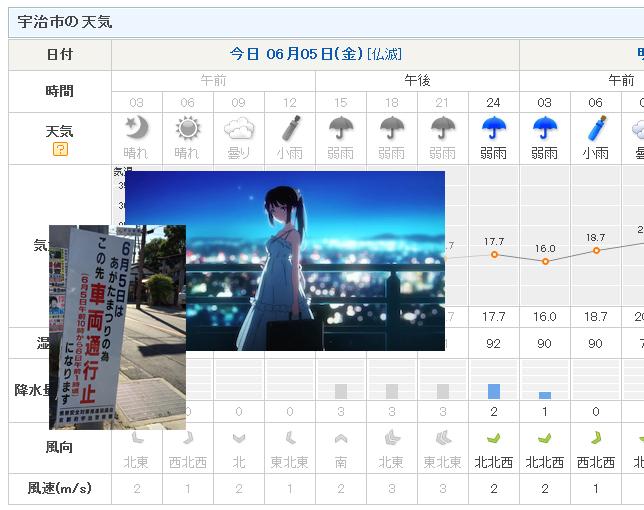Click the 16.0 cell in temperature table row

(x=545, y=317)
